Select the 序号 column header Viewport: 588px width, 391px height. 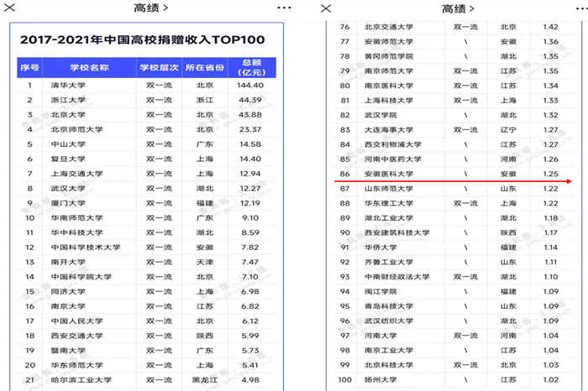(29, 67)
